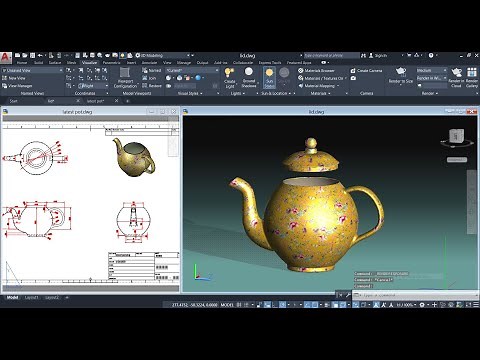480x360 pixels.
Task: Open the Medium render preset dropdown
Action: point(431,70)
